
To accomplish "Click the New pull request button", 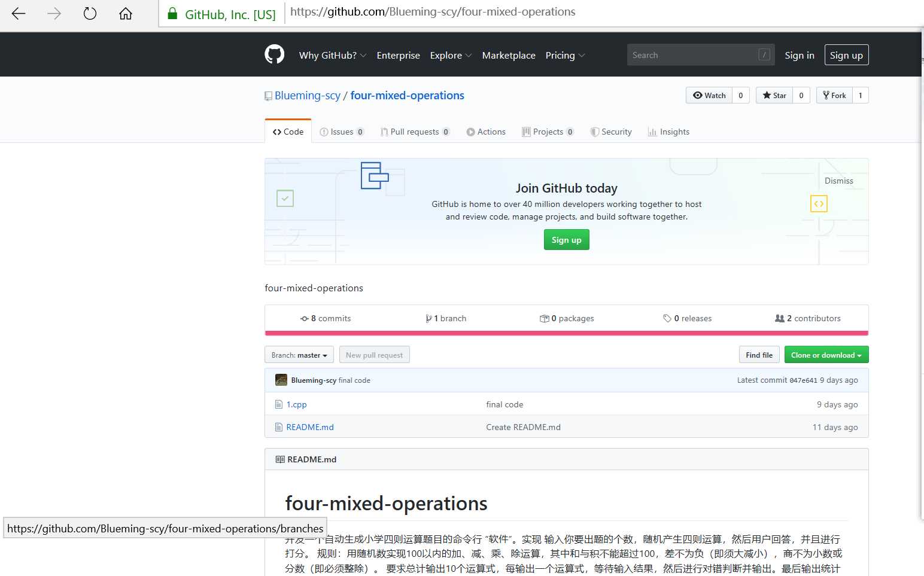I will [374, 355].
